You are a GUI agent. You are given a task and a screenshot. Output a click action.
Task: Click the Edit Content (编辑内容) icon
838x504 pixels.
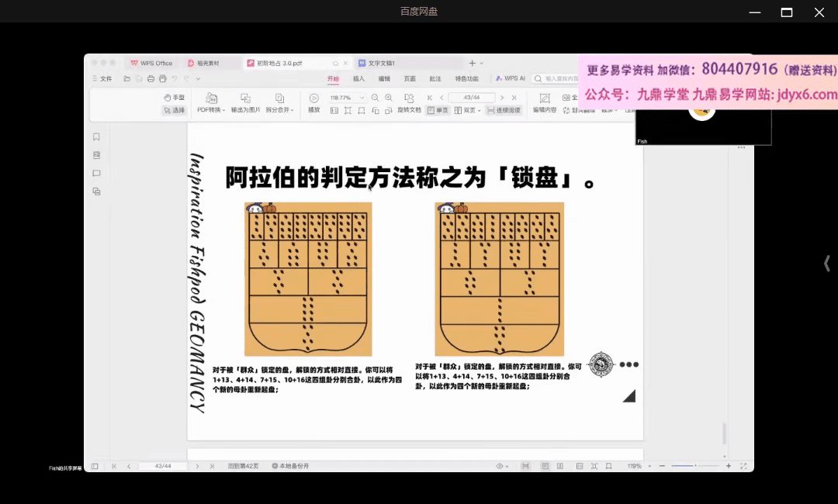544,98
